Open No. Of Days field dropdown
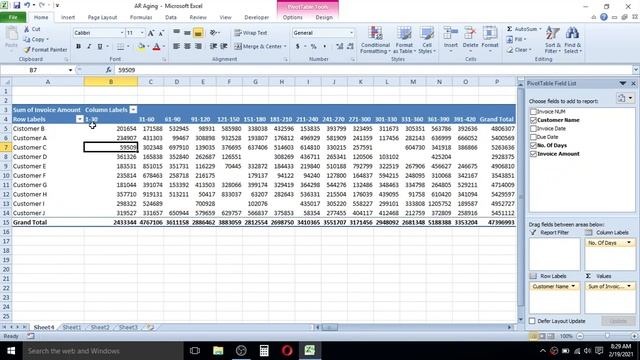Screen dimensions: 640x360 pyautogui.click(x=629, y=243)
